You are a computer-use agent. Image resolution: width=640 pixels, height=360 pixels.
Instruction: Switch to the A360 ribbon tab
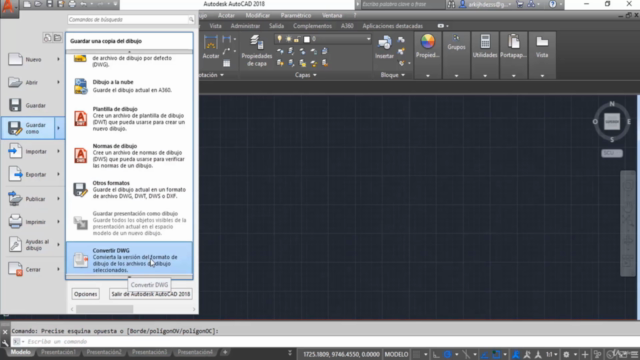(x=347, y=26)
